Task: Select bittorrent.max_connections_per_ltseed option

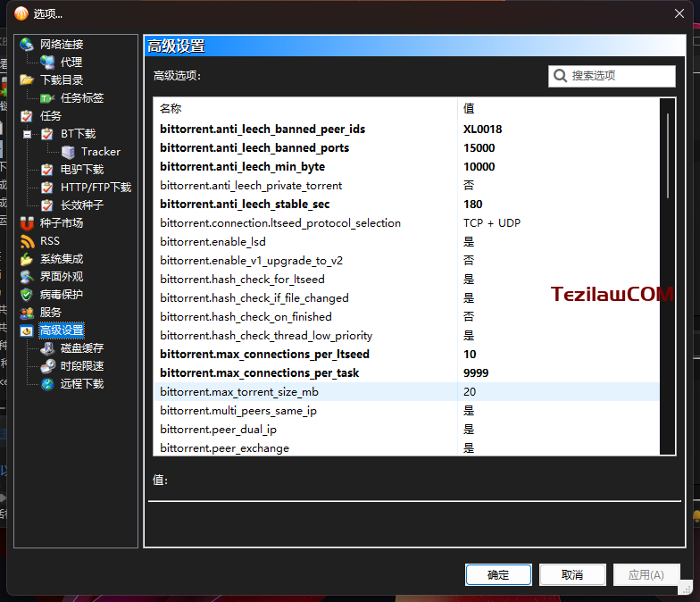Action: [x=406, y=354]
